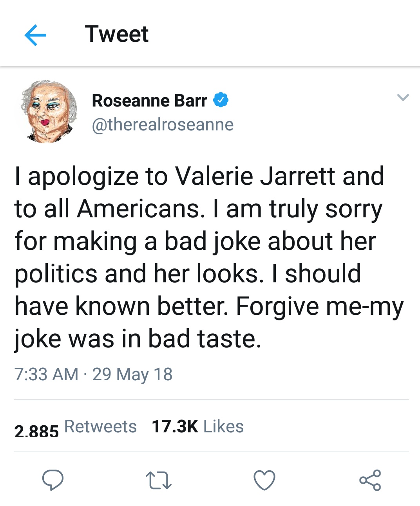Viewport: 420px width, 506px height.
Task: Click the 2,885 retweet number
Action: 36,431
